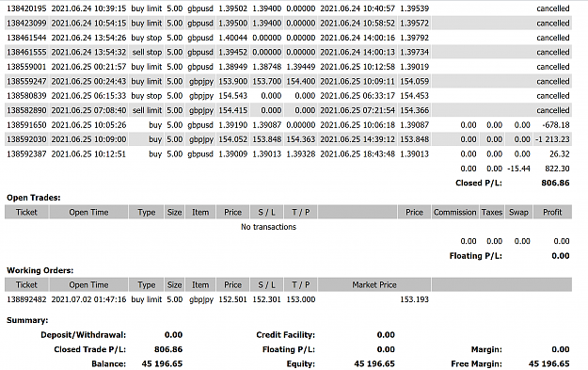This screenshot has width=588, height=370.
Task: Click the Deposit/Withdrawal label
Action: 83,335
